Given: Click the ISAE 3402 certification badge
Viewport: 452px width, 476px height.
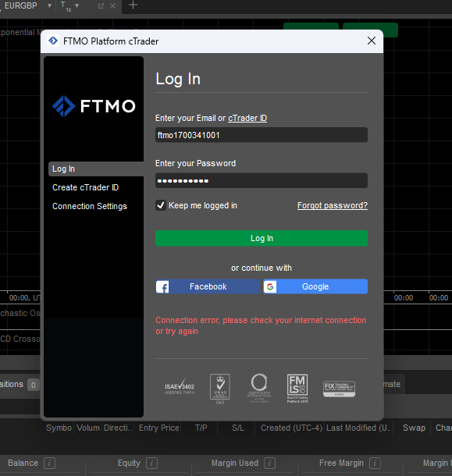Looking at the screenshot, I should click(x=180, y=387).
